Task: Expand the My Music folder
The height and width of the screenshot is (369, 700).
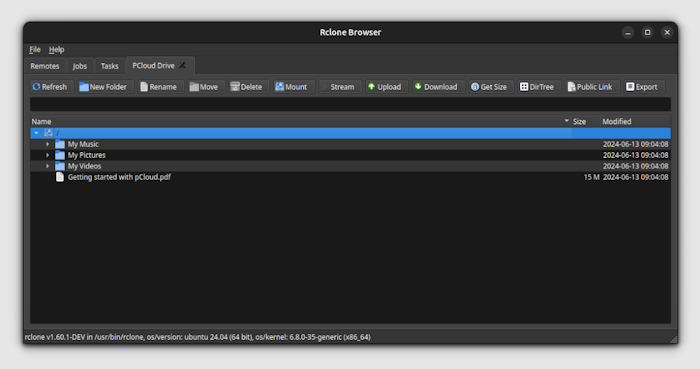Action: coord(47,144)
